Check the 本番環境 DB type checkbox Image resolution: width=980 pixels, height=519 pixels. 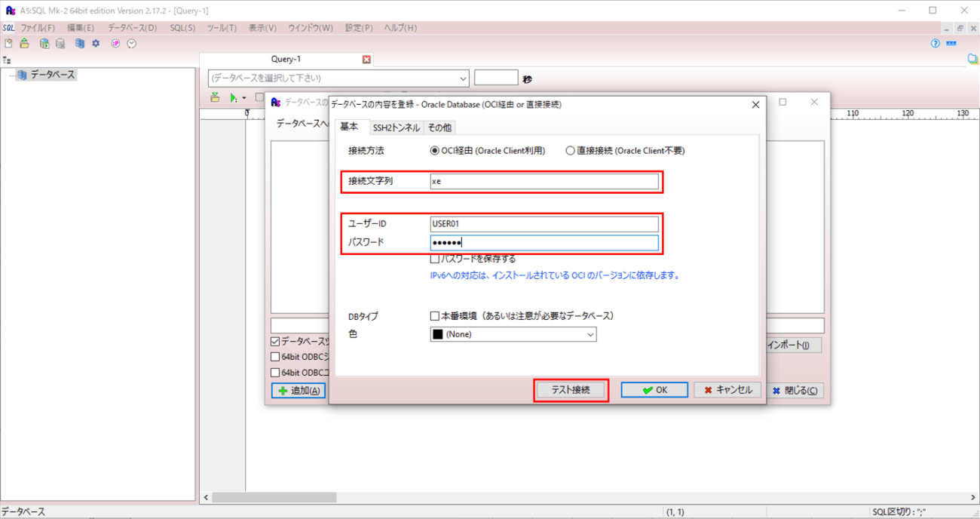click(x=435, y=316)
